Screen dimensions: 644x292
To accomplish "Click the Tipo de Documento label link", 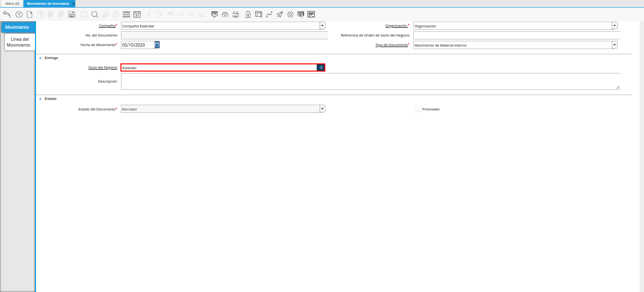I will pyautogui.click(x=392, y=45).
